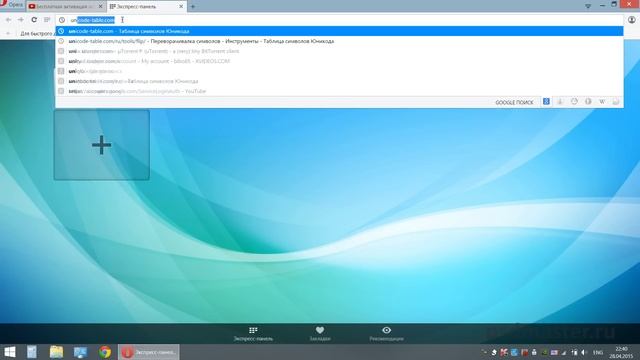Open the volume speaker tray icon
The width and height of the screenshot is (640, 360).
584,352
